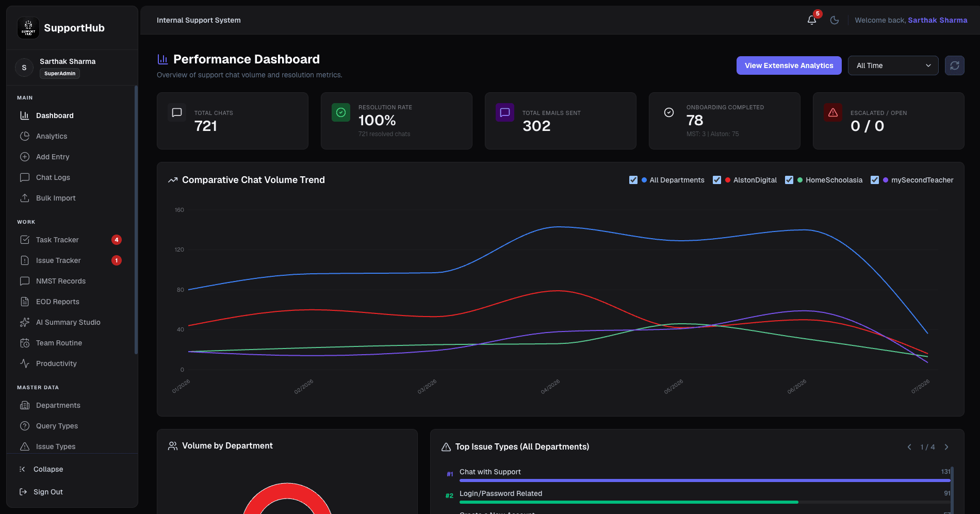Click the Bulk Import upload icon
Screen dimensions: 980x514
tap(25, 198)
